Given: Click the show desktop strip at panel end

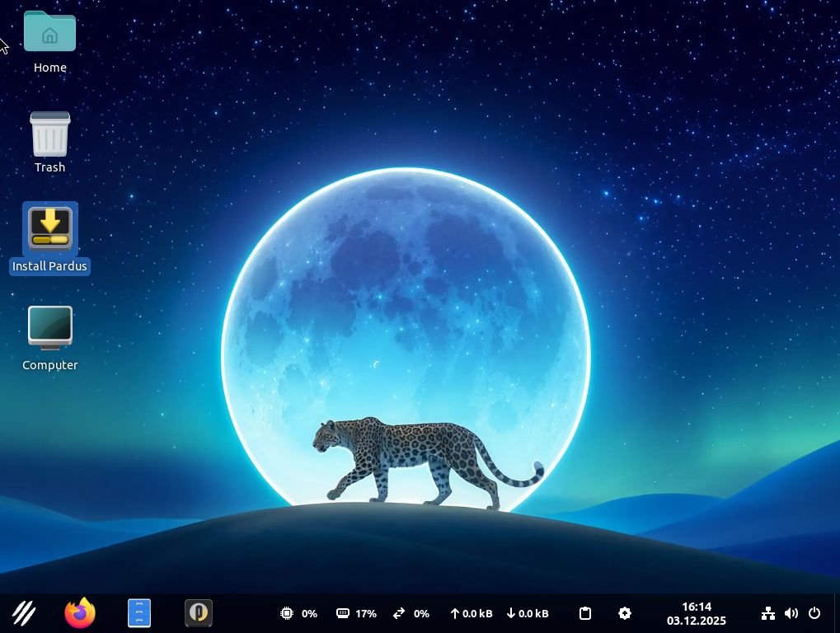Looking at the screenshot, I should point(837,613).
